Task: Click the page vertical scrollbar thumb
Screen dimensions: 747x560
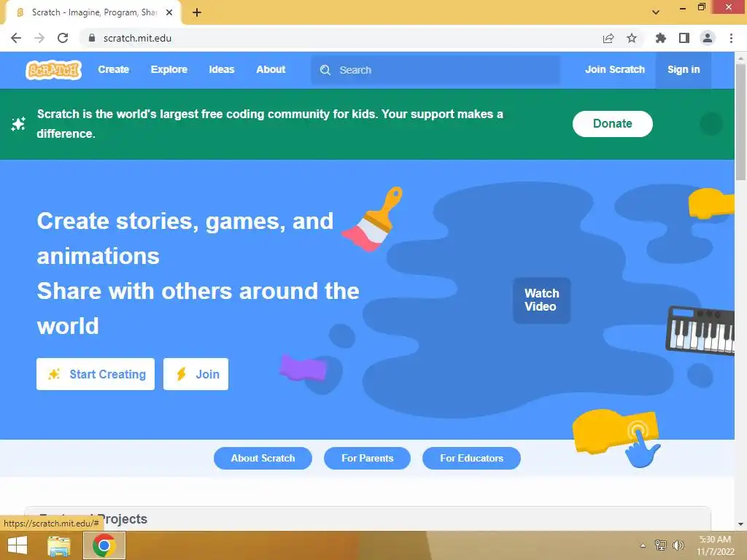Action: pos(740,122)
